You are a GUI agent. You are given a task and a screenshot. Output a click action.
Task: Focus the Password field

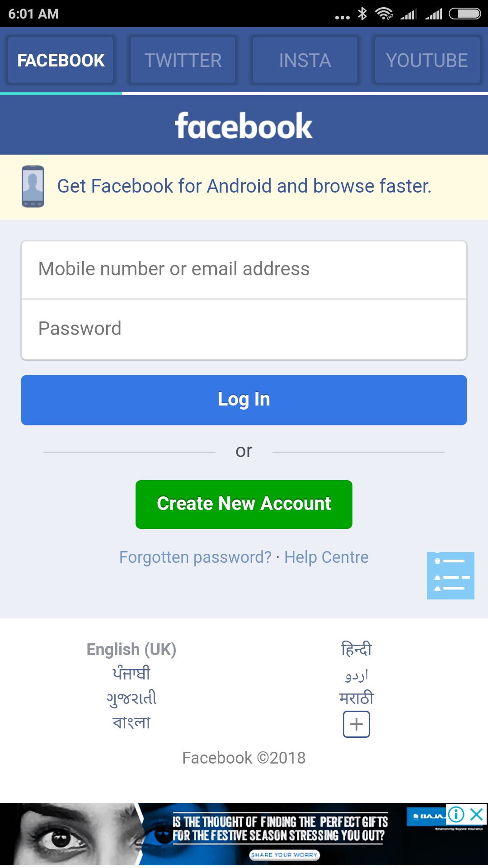(244, 329)
